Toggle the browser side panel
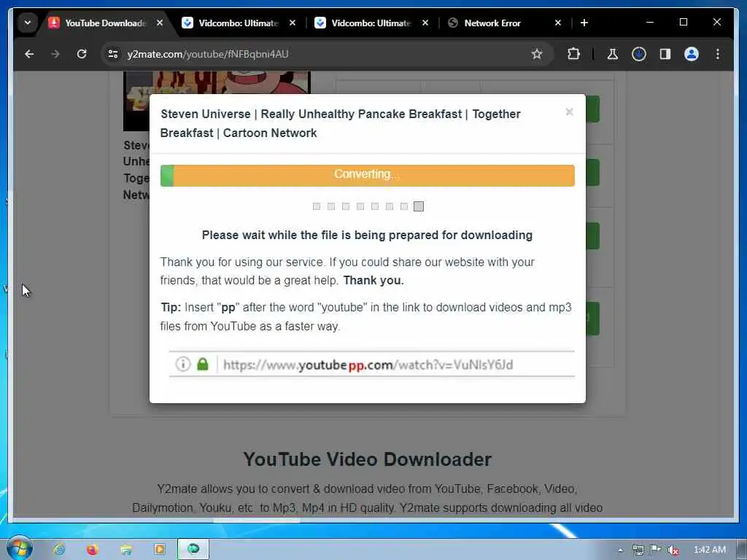 pyautogui.click(x=665, y=54)
